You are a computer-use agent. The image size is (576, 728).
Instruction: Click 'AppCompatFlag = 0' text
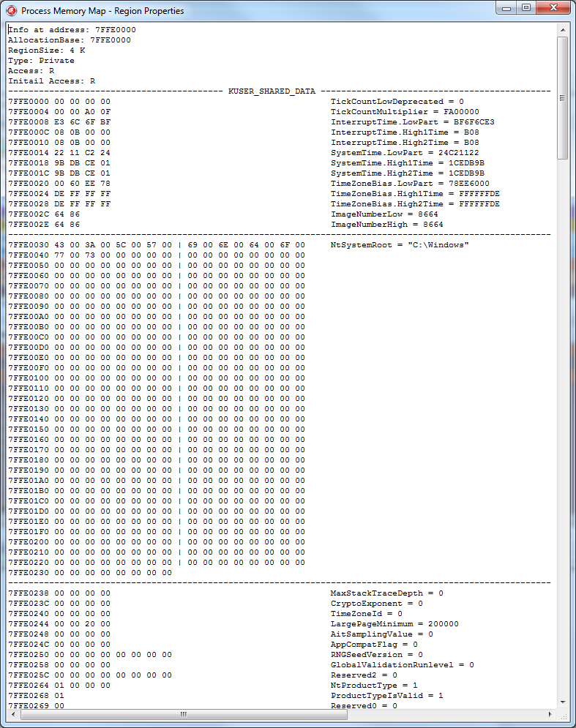[374, 644]
